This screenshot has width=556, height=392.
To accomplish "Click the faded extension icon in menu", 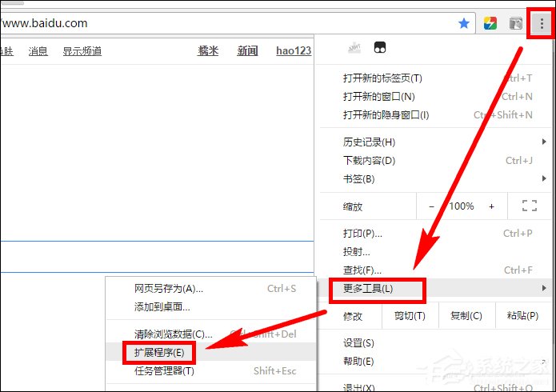I will [x=354, y=47].
